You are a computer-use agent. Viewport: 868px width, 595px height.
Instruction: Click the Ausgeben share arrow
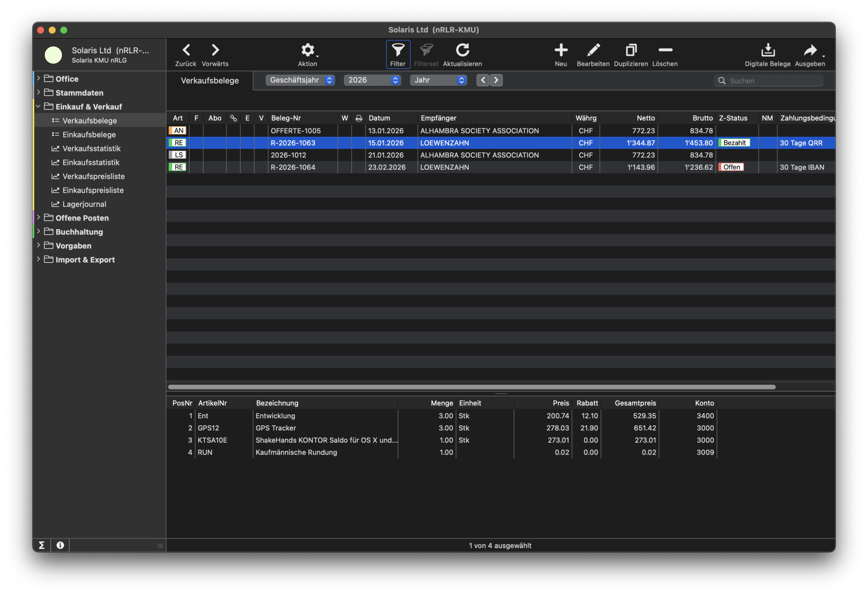tap(810, 50)
